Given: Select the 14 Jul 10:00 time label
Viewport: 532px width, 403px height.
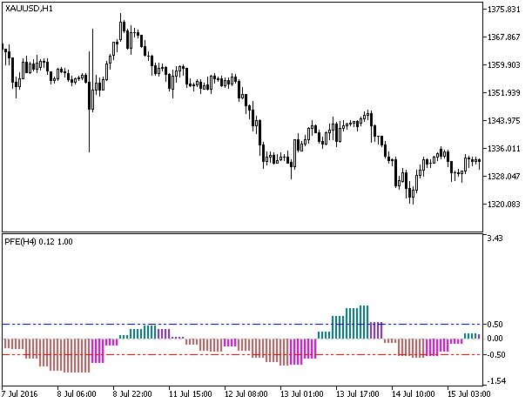Looking at the screenshot, I should coord(414,394).
